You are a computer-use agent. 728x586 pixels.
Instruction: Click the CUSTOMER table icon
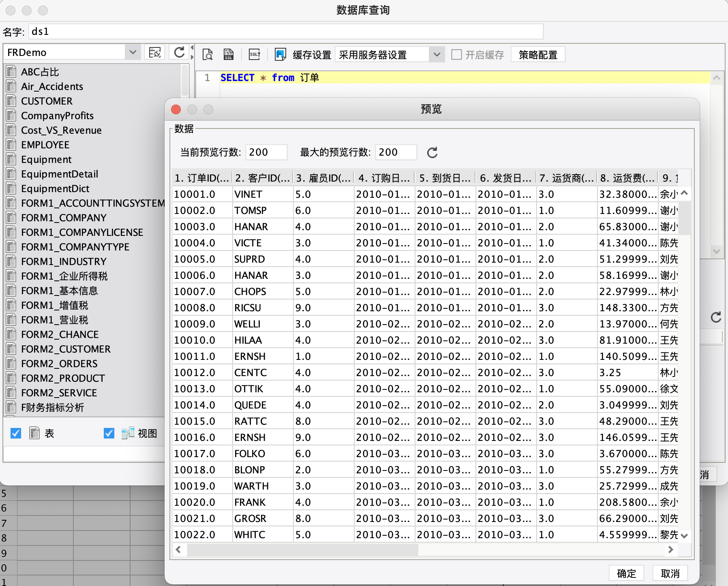pyautogui.click(x=11, y=101)
